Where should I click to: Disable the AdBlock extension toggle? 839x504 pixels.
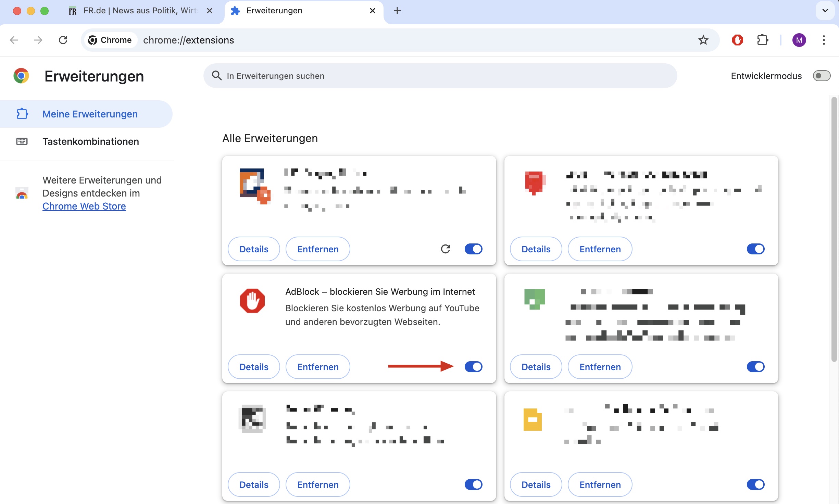(x=473, y=367)
